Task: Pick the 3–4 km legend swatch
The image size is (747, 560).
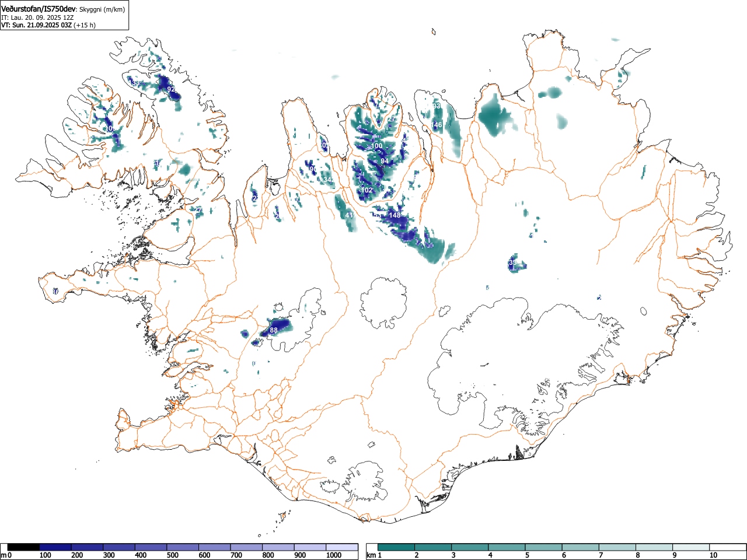Action: [x=470, y=547]
